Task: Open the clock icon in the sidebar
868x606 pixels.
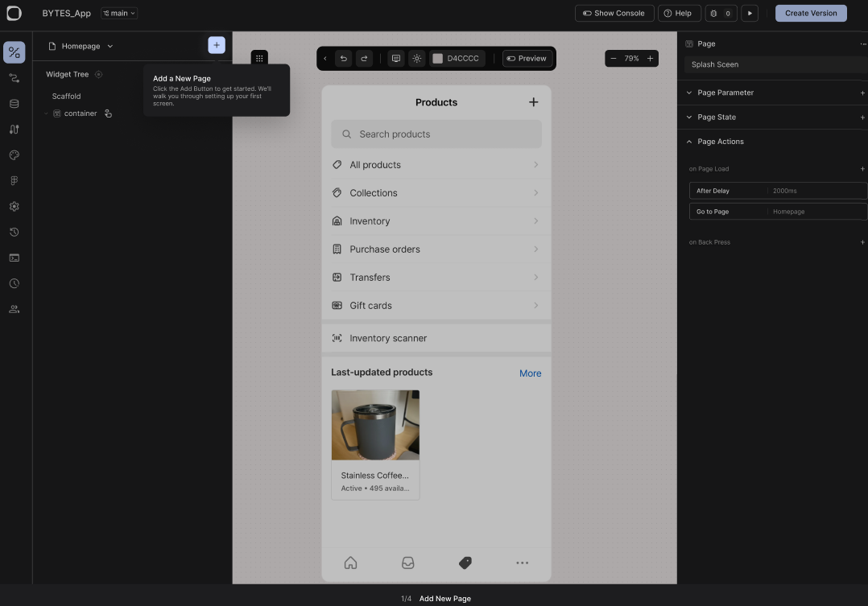Action: pyautogui.click(x=14, y=283)
